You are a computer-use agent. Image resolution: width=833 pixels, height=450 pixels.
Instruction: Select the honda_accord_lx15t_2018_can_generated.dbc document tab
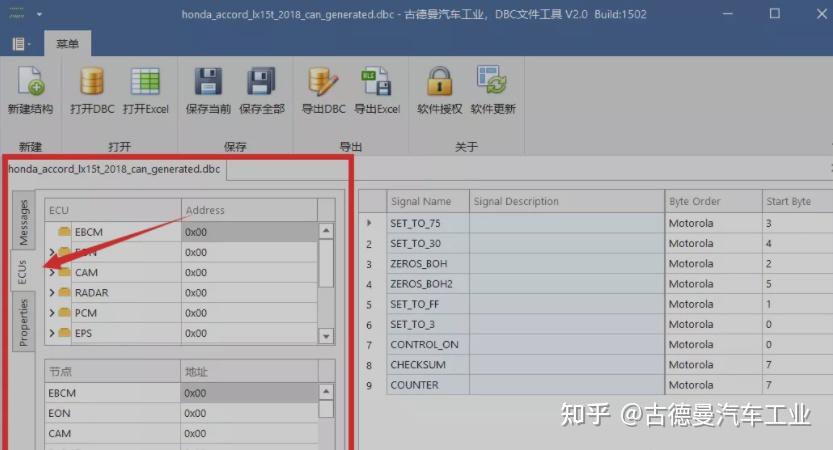[114, 169]
